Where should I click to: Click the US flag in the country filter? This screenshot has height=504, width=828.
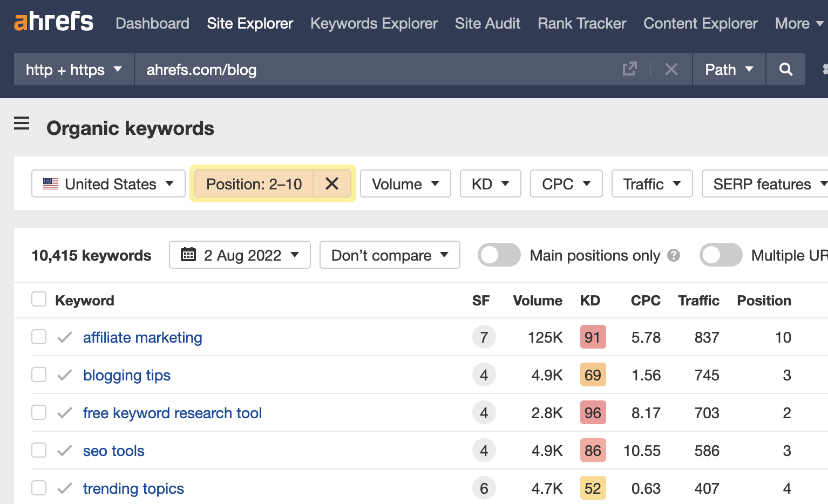(50, 183)
